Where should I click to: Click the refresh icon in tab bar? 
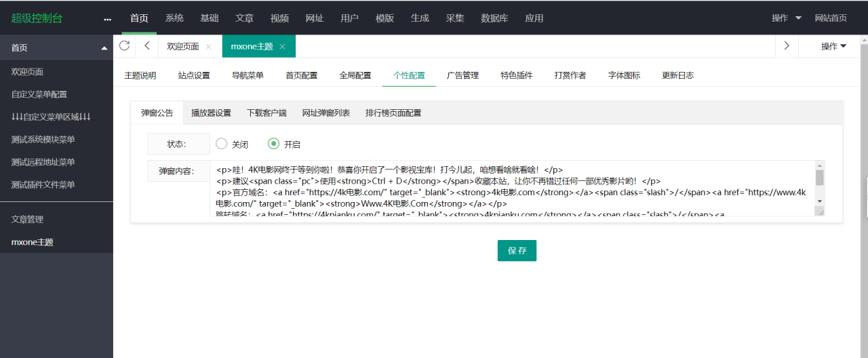pyautogui.click(x=124, y=45)
